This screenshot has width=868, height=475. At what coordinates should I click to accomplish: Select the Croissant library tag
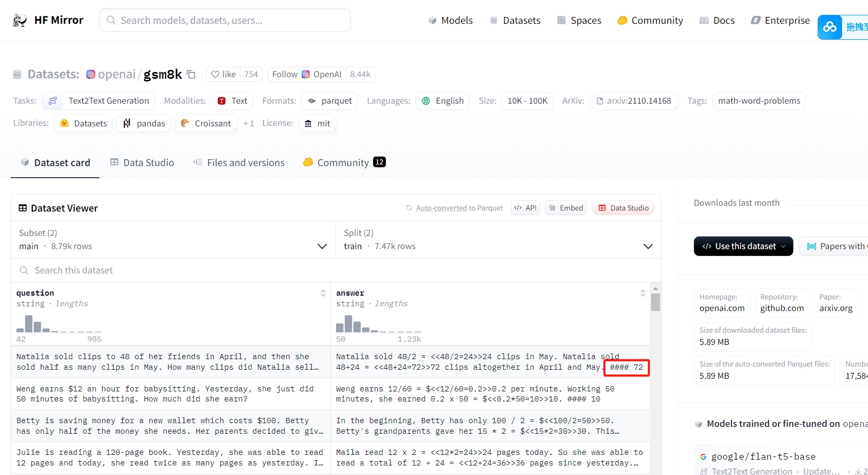(x=206, y=123)
